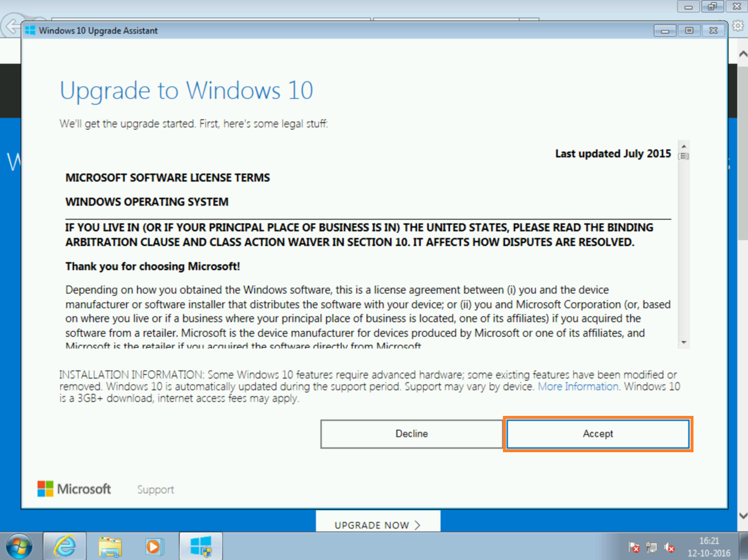Decline the license agreement
This screenshot has height=560, width=748.
tap(412, 434)
